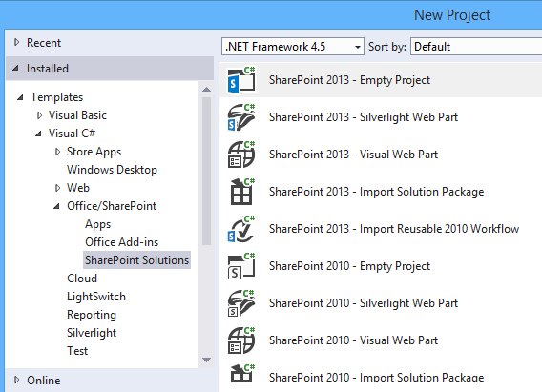The image size is (542, 392).
Task: Open the LightSwitch template category
Action: point(96,297)
